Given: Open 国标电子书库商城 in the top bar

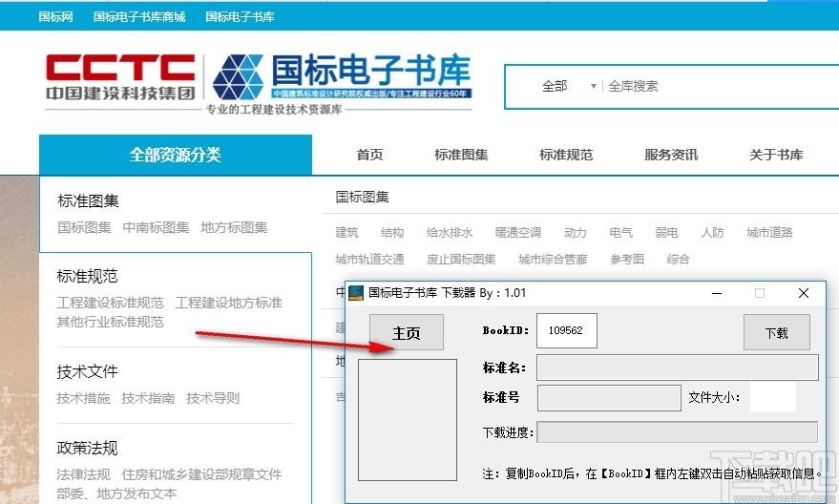Looking at the screenshot, I should 139,16.
